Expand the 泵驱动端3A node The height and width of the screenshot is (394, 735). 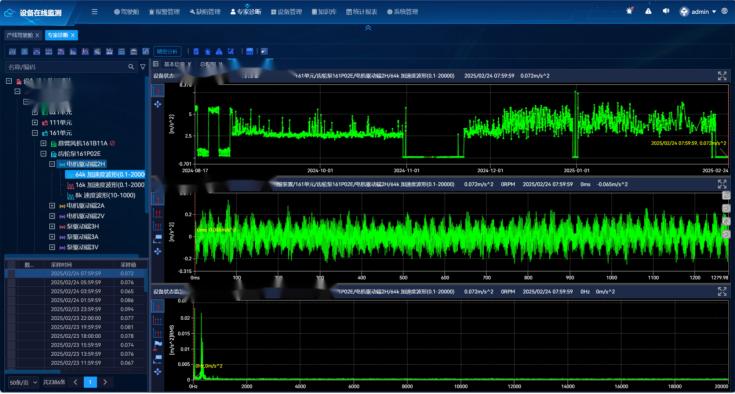52,237
